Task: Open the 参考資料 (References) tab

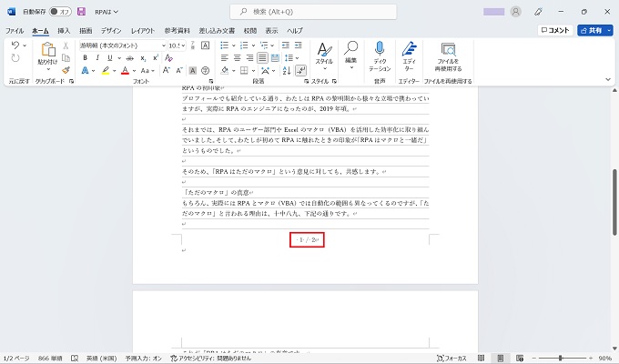Action: pyautogui.click(x=178, y=30)
